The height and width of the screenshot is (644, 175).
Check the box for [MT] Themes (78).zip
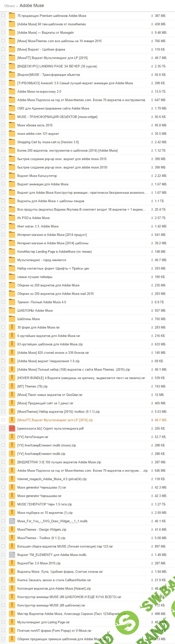(3, 386)
